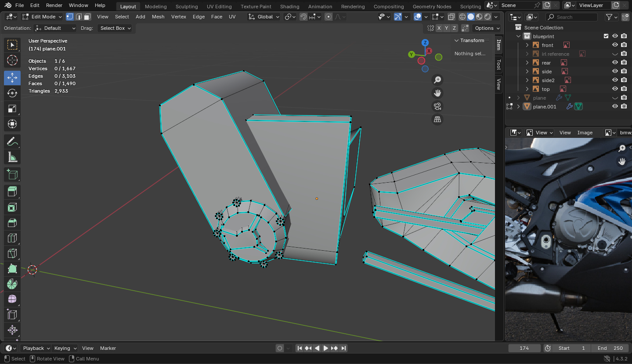This screenshot has width=632, height=364.
Task: Switch to the Modeling workspace tab
Action: coord(155,7)
